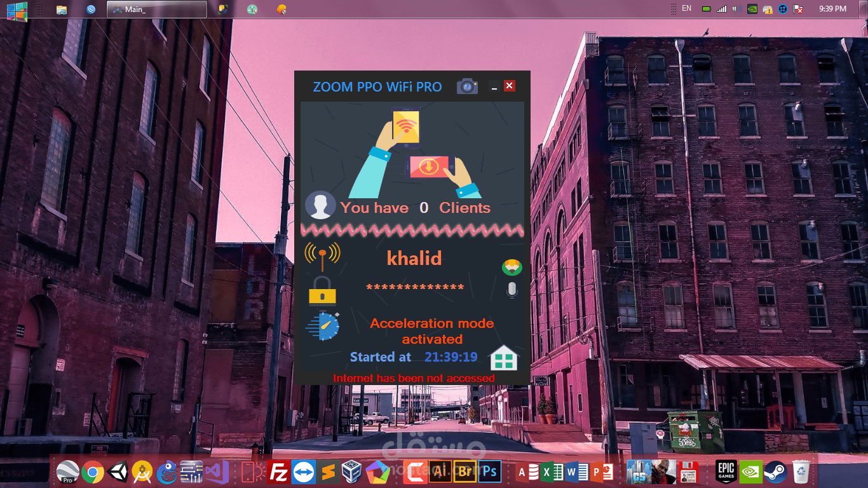Open File Explorer from the top taskbar
Viewport: 868px width, 488px height.
(x=62, y=9)
